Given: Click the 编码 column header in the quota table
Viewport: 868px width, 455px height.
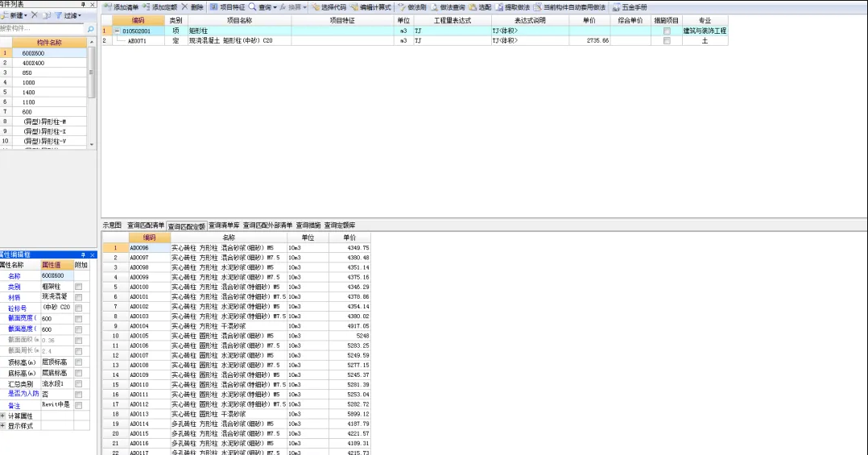Looking at the screenshot, I should point(150,238).
